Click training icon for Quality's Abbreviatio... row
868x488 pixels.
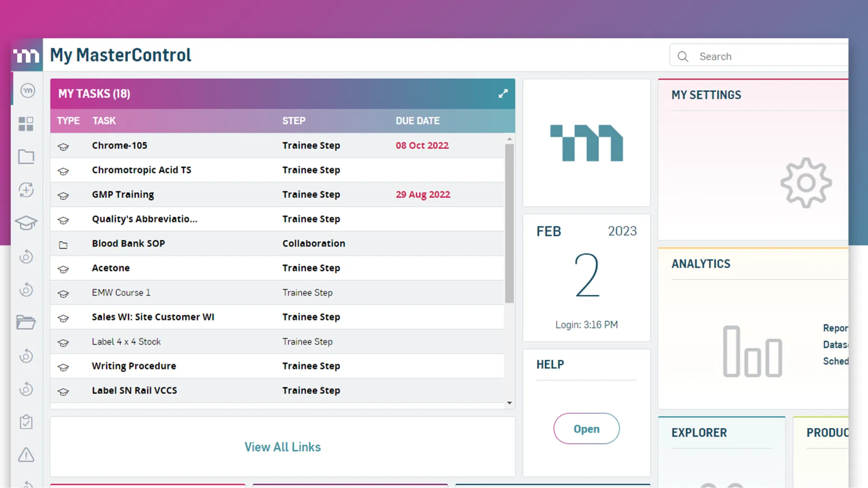(63, 220)
